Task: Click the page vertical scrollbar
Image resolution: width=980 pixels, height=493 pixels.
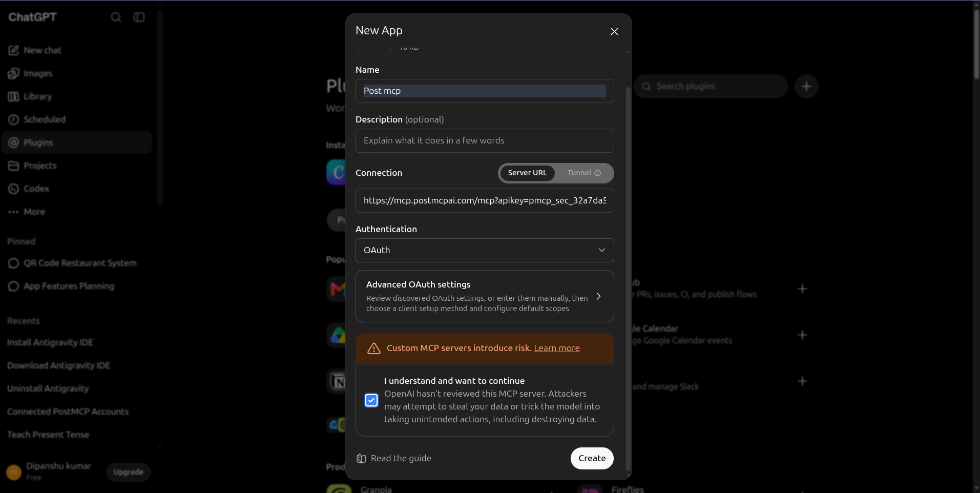Action: click(x=976, y=44)
